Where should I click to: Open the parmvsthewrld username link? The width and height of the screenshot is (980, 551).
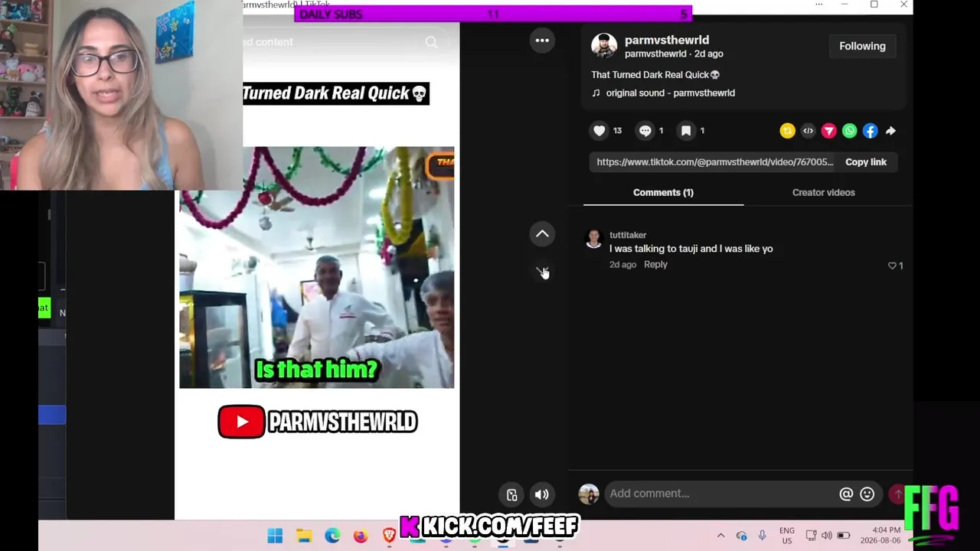[667, 40]
